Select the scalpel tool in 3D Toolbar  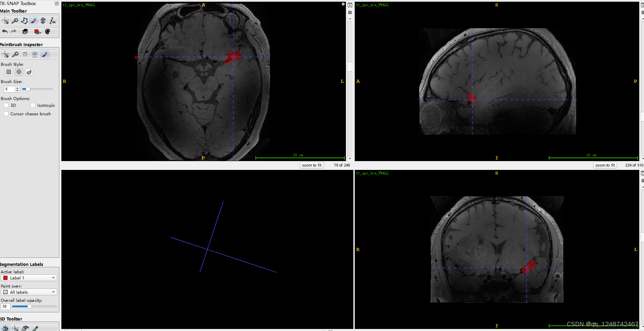coord(35,328)
